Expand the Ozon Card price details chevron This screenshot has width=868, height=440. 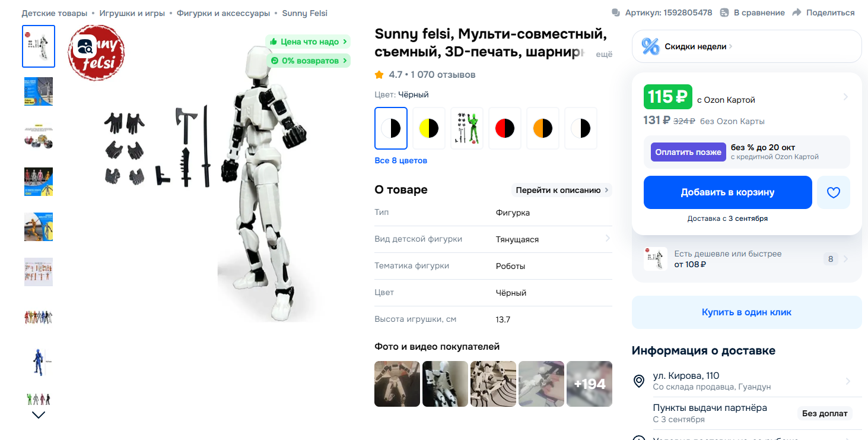pyautogui.click(x=845, y=97)
